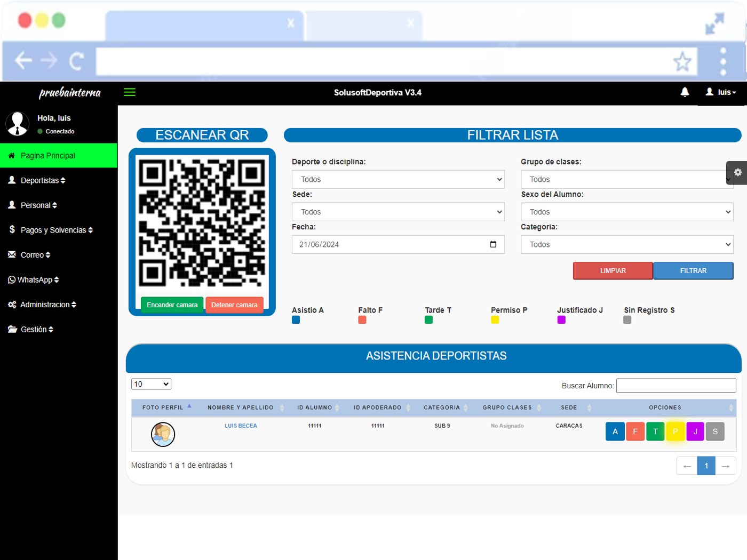Expand the Administracion menu

pos(59,305)
